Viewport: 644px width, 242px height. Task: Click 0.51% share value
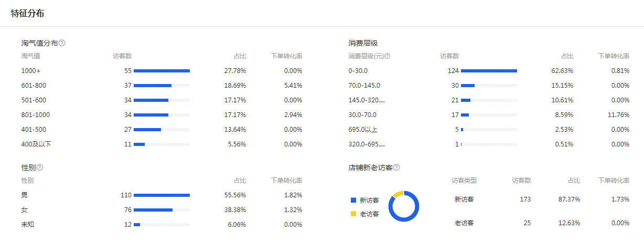coord(564,144)
